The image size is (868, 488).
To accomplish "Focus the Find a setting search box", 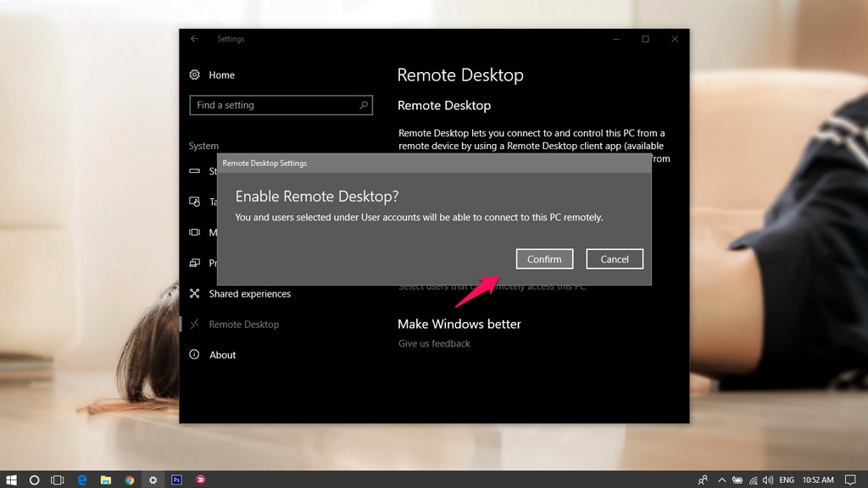I will (281, 105).
